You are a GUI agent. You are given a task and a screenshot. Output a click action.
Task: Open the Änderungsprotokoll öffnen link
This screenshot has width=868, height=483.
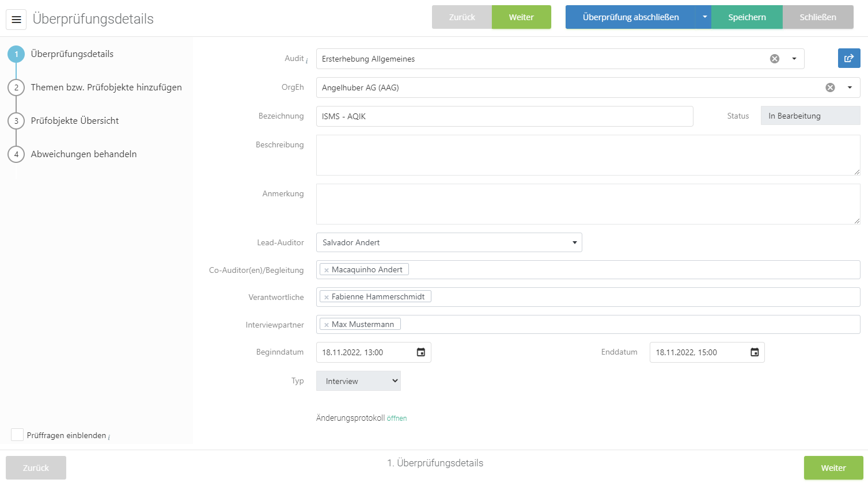(x=396, y=419)
